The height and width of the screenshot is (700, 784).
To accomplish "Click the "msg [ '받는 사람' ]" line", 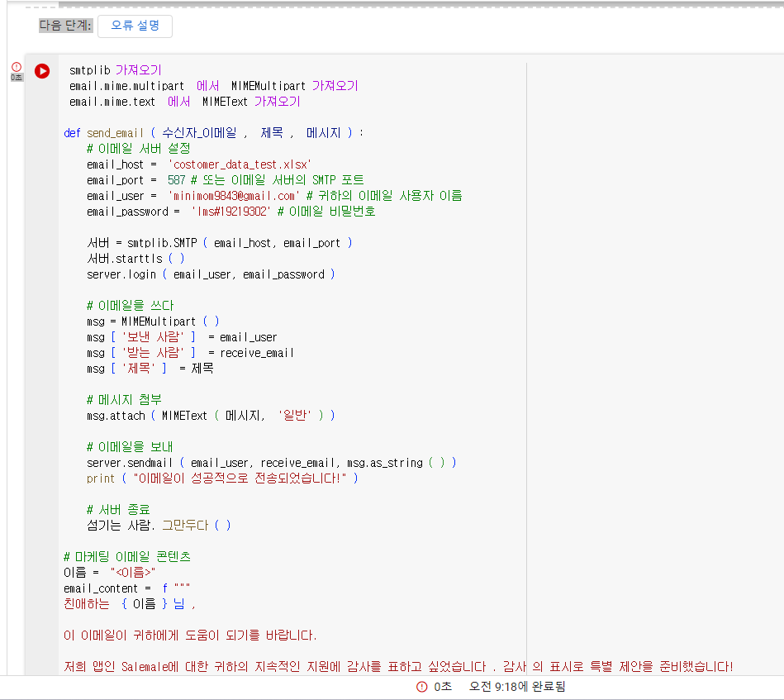I will pyautogui.click(x=191, y=353).
